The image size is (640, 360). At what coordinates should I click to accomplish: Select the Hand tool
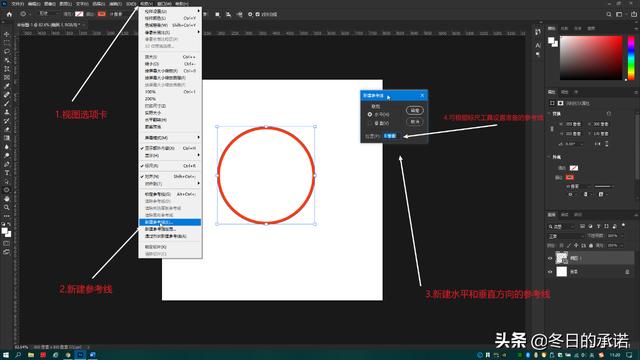[7, 199]
